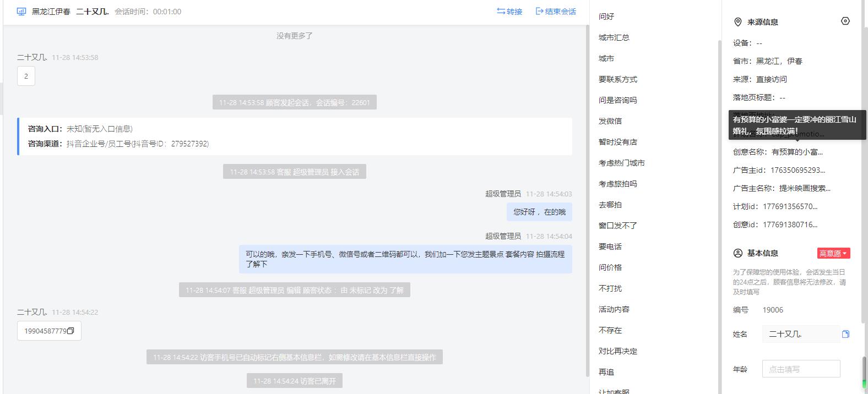The image size is (868, 394).
Task: End the session with 结束会话
Action: (556, 11)
